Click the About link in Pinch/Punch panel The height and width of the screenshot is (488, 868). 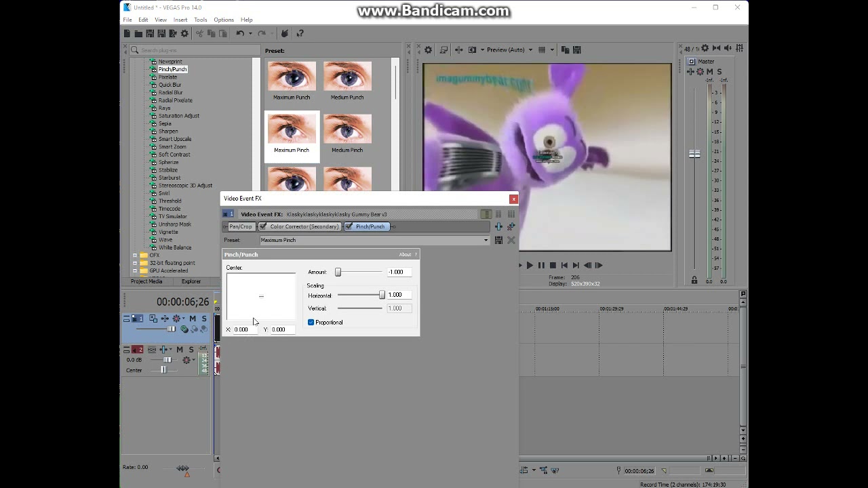pyautogui.click(x=405, y=255)
